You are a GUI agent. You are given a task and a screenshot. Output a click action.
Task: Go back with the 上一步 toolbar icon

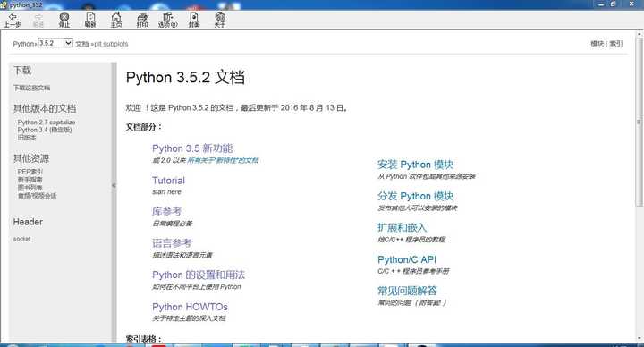point(13,20)
